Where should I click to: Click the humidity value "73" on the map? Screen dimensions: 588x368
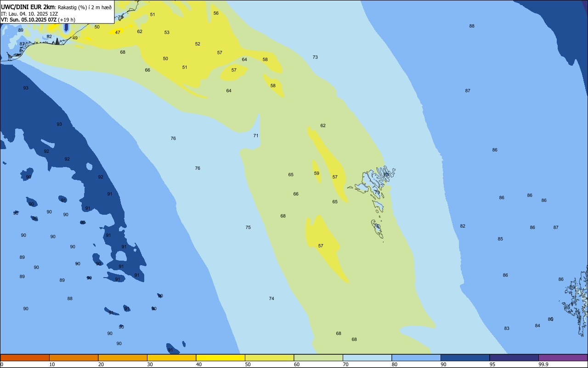315,57
